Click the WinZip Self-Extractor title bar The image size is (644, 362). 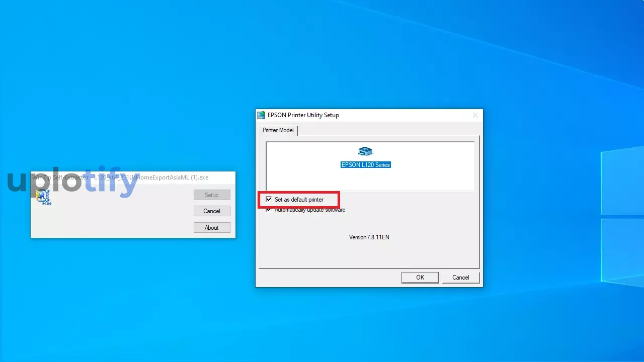coord(133,177)
